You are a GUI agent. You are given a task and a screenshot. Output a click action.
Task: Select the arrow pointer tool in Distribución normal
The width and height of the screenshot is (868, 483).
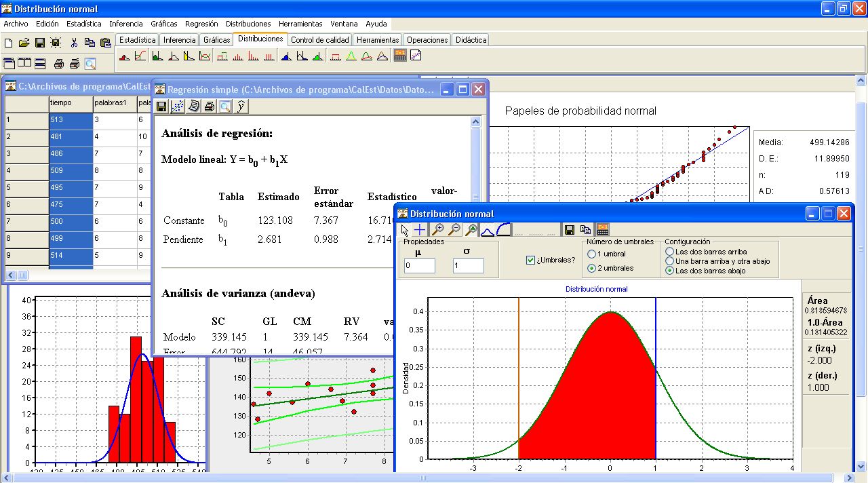tap(405, 230)
